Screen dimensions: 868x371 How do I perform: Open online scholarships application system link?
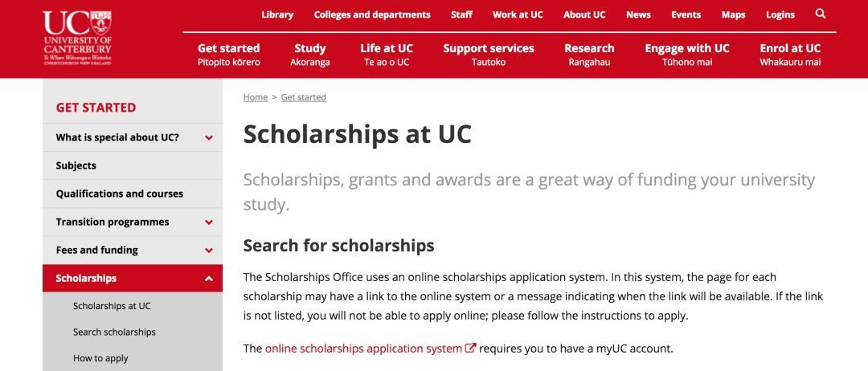pyautogui.click(x=363, y=349)
